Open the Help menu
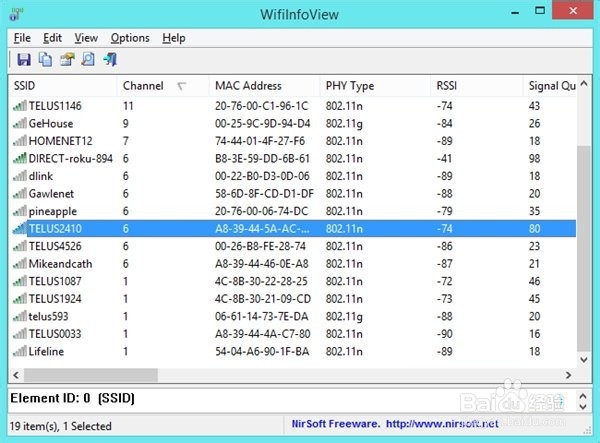 click(x=174, y=38)
